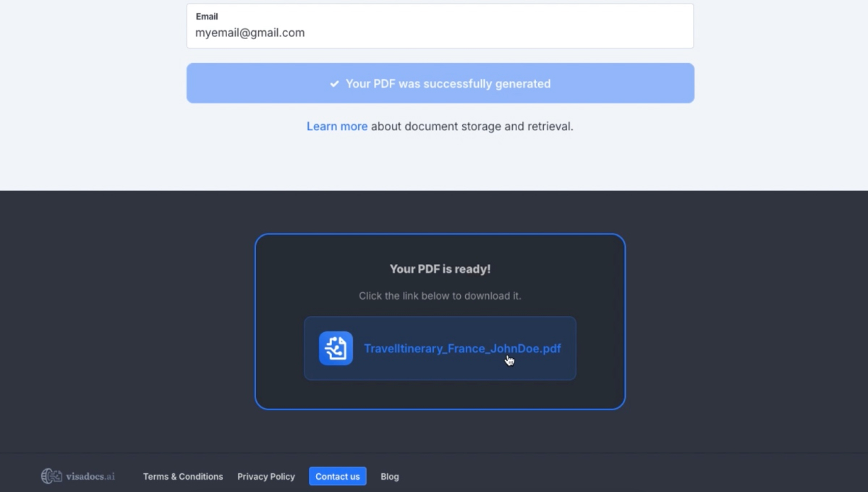Visit the Blog from the footer

pos(389,476)
